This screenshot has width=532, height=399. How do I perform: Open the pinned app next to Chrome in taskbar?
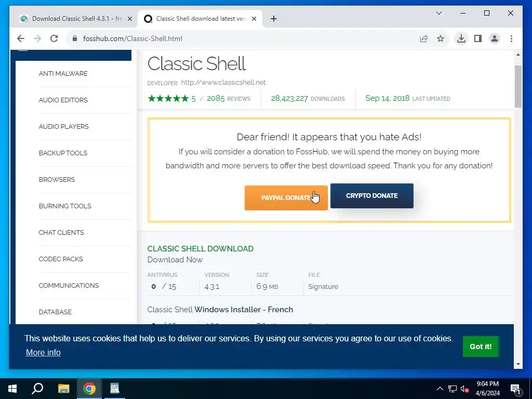(x=115, y=389)
